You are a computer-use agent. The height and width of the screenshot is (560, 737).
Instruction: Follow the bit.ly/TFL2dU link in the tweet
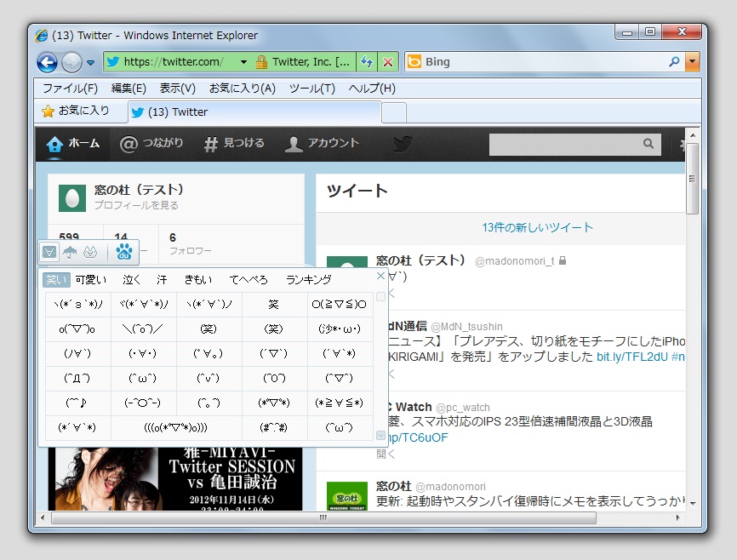[634, 358]
